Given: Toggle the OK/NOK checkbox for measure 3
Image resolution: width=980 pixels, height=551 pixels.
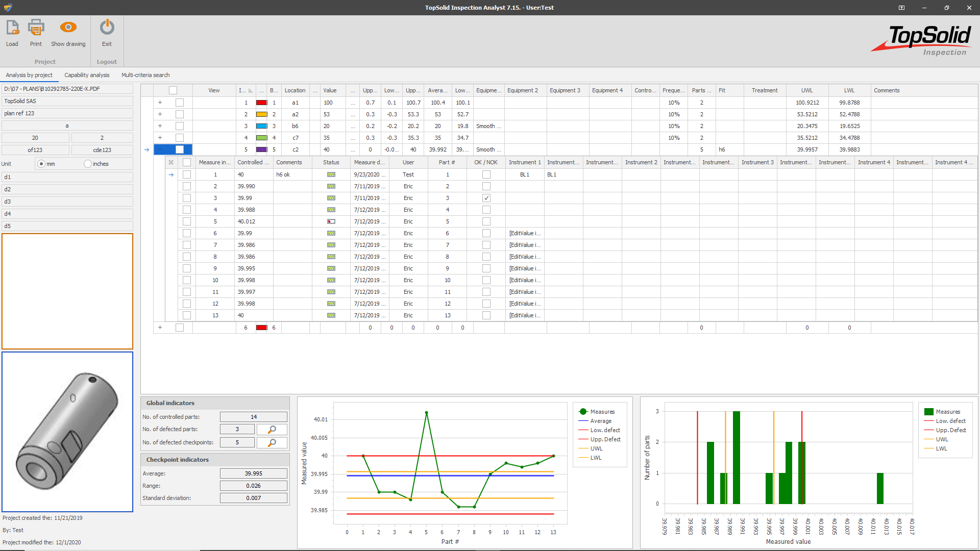Looking at the screenshot, I should tap(486, 198).
